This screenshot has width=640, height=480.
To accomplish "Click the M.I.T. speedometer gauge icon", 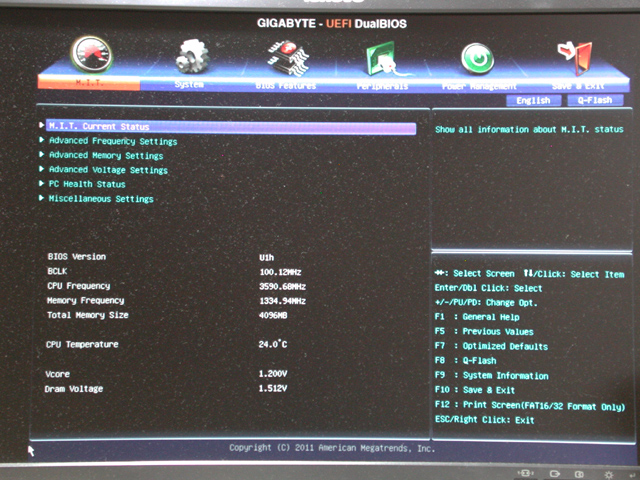I will pyautogui.click(x=90, y=54).
